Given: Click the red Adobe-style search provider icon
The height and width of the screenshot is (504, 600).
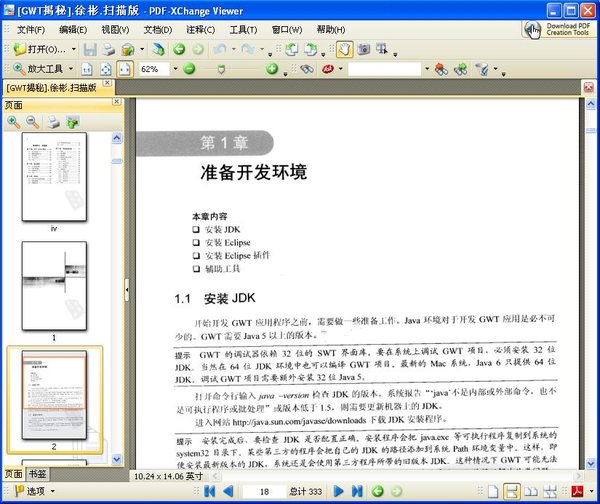Looking at the screenshot, I should point(328,69).
